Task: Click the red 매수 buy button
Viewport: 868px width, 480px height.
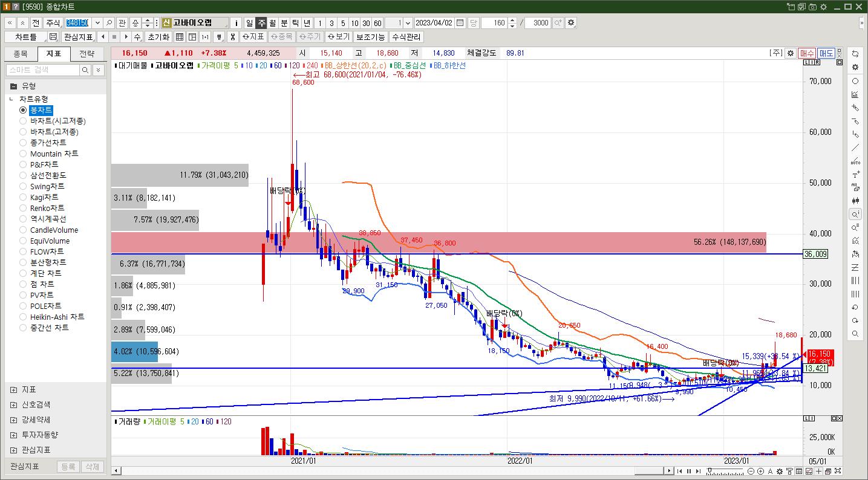Action: point(807,53)
